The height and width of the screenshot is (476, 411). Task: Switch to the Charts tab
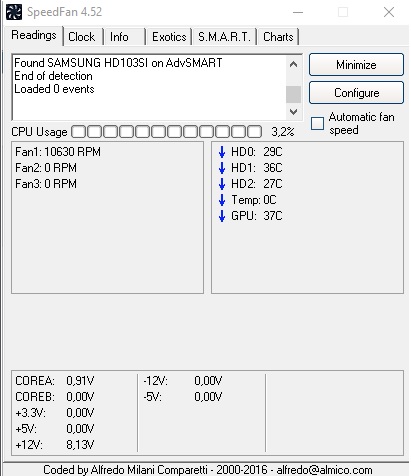pos(278,37)
